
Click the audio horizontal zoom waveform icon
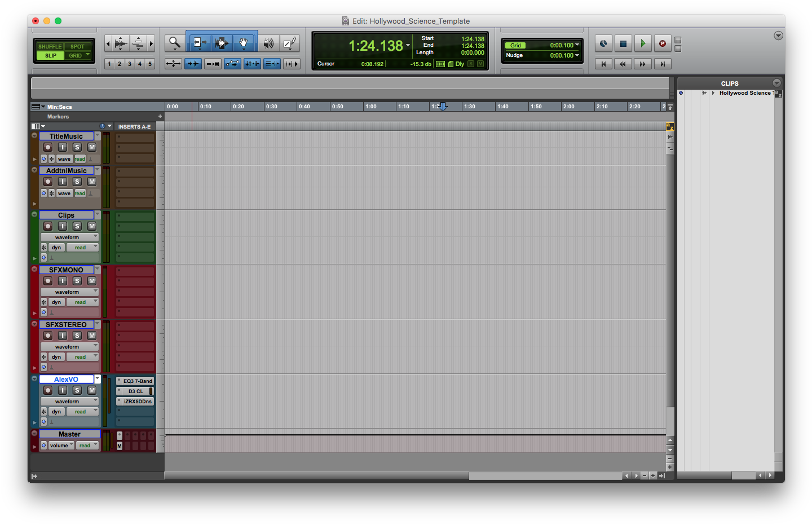coord(121,43)
